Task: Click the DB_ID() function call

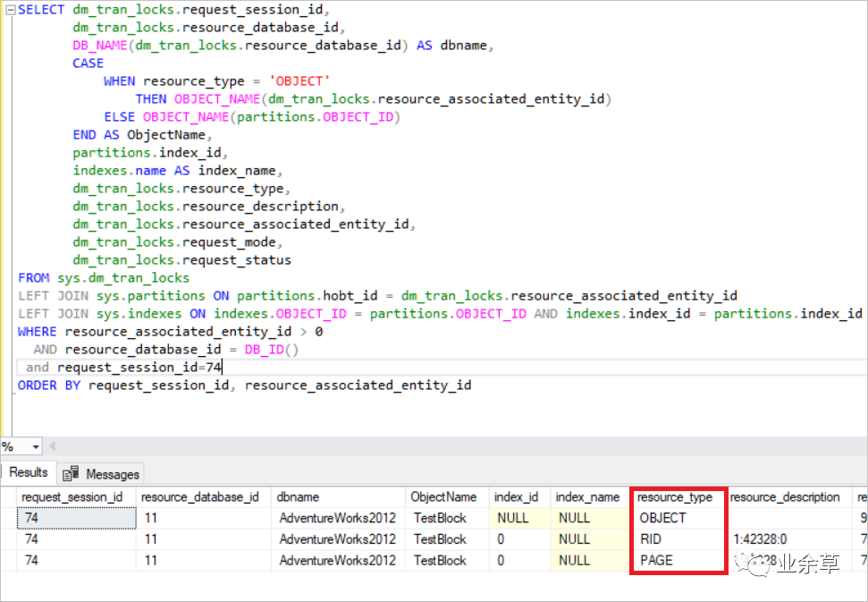Action: coord(271,350)
